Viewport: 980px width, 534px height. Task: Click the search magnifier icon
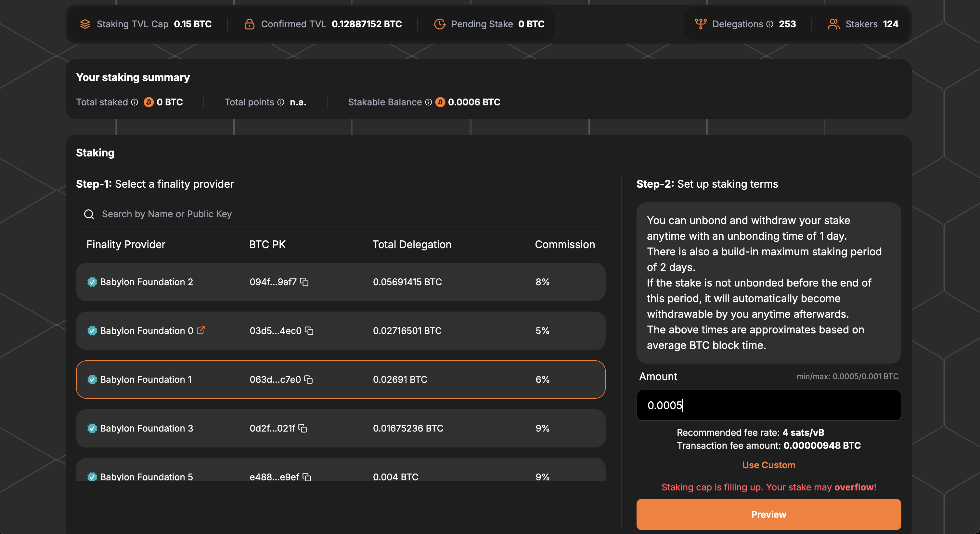(x=89, y=214)
